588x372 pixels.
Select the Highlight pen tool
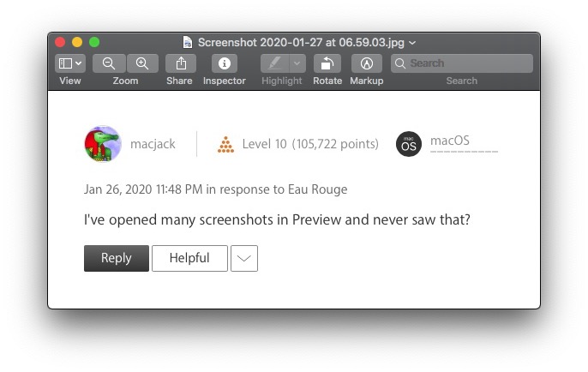coord(275,63)
